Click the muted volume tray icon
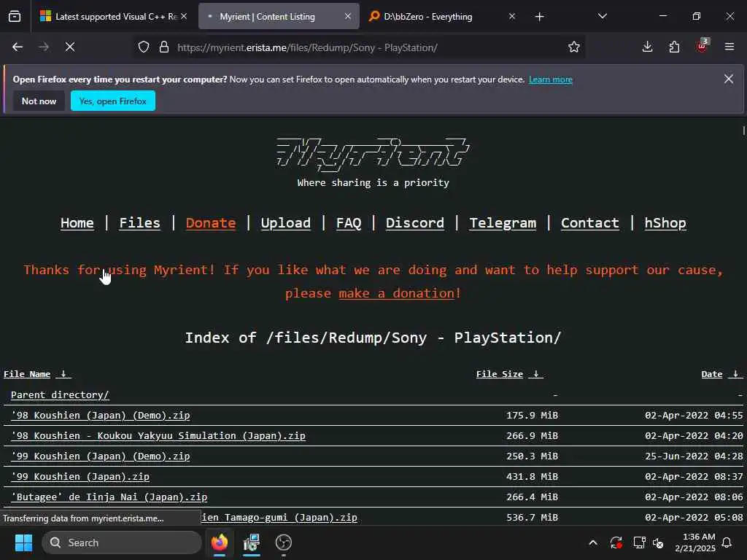747x560 pixels. [659, 542]
